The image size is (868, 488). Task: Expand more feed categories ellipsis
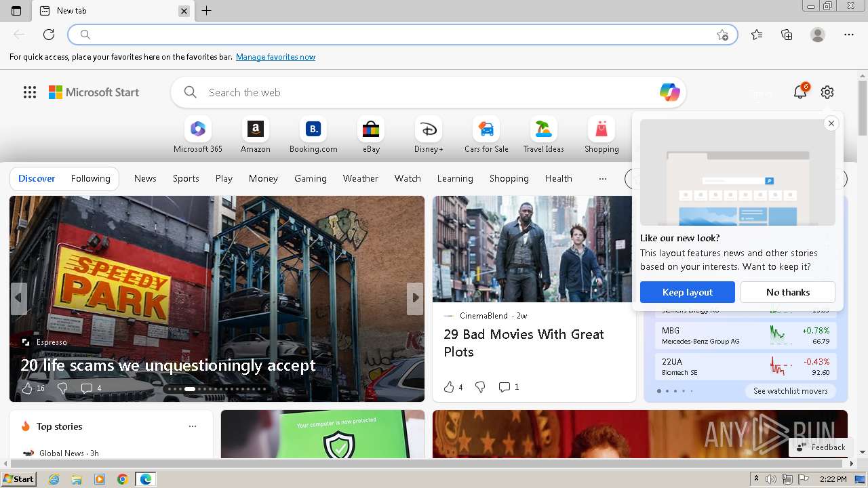pos(602,179)
